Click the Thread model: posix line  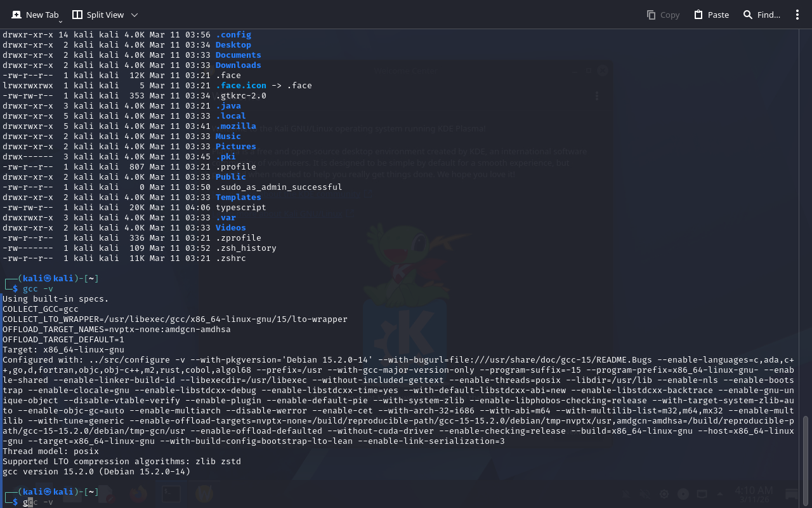click(51, 451)
